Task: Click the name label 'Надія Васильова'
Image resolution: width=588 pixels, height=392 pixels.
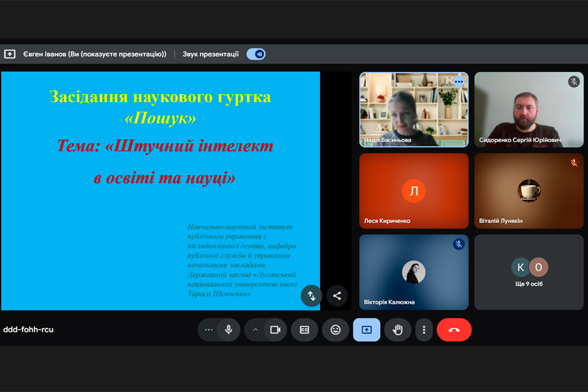Action: tap(387, 140)
